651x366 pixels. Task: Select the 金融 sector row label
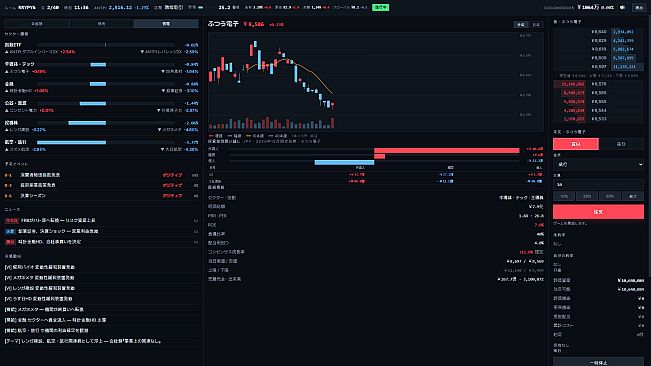click(9, 84)
